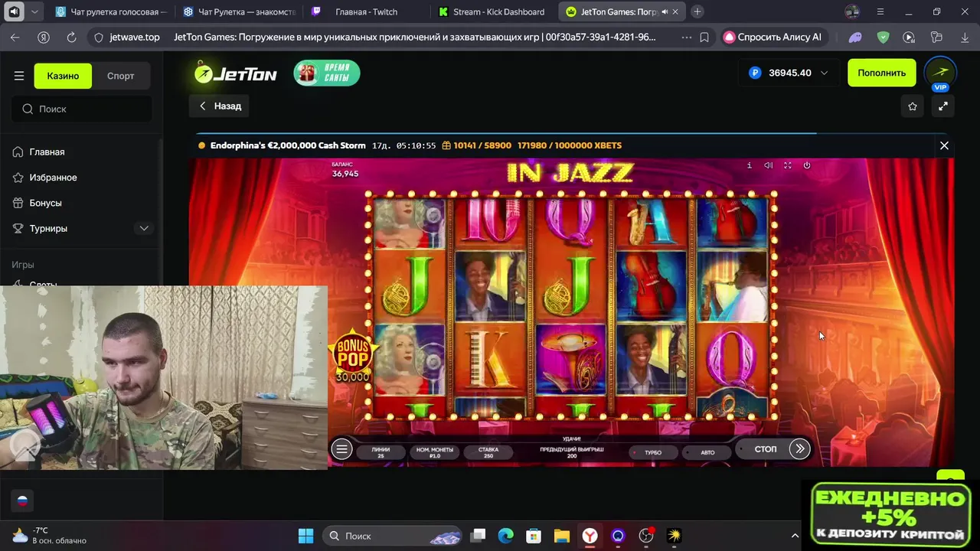Close the Cash Storm tournament banner

(944, 145)
